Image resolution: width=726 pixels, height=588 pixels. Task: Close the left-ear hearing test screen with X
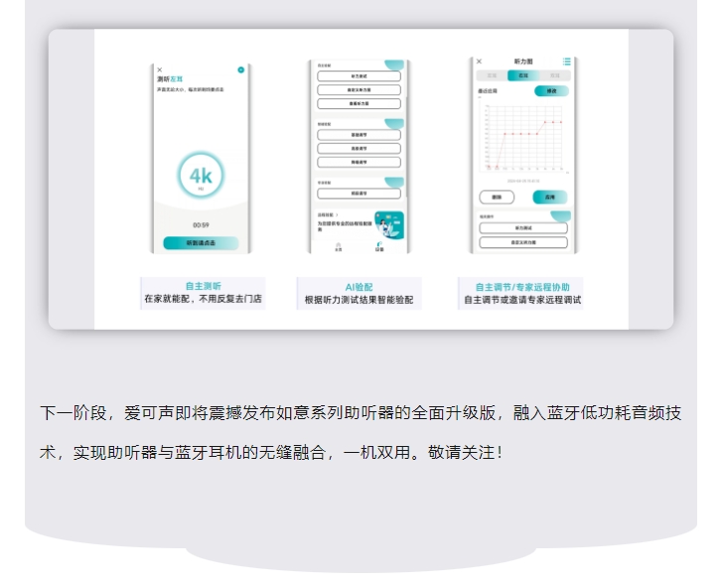click(x=159, y=70)
